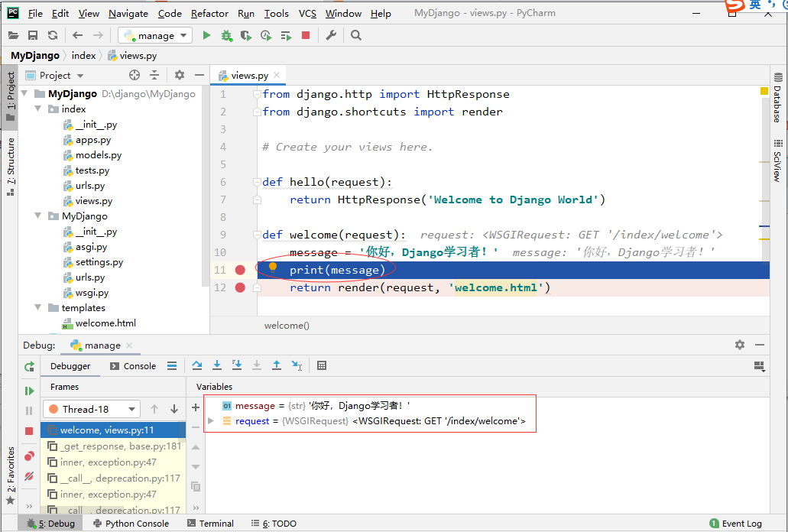Open the Thread-18 selector dropdown
788x532 pixels.
[x=91, y=409]
